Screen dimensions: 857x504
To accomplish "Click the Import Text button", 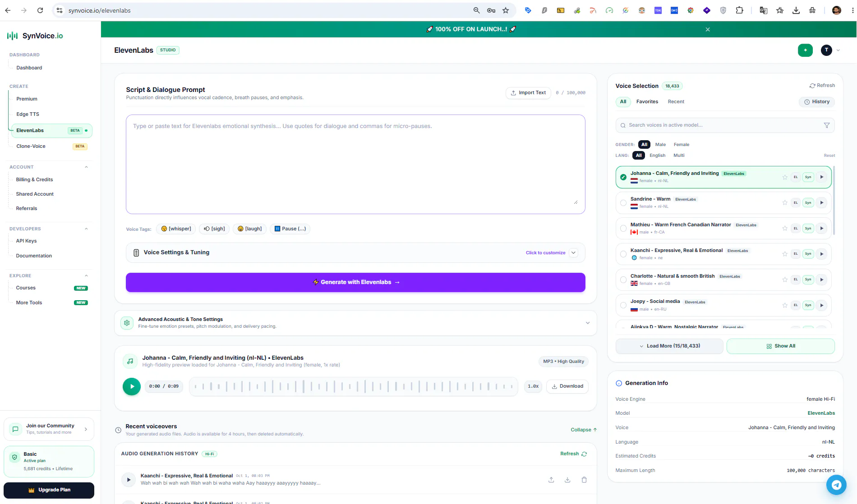I will [x=528, y=93].
